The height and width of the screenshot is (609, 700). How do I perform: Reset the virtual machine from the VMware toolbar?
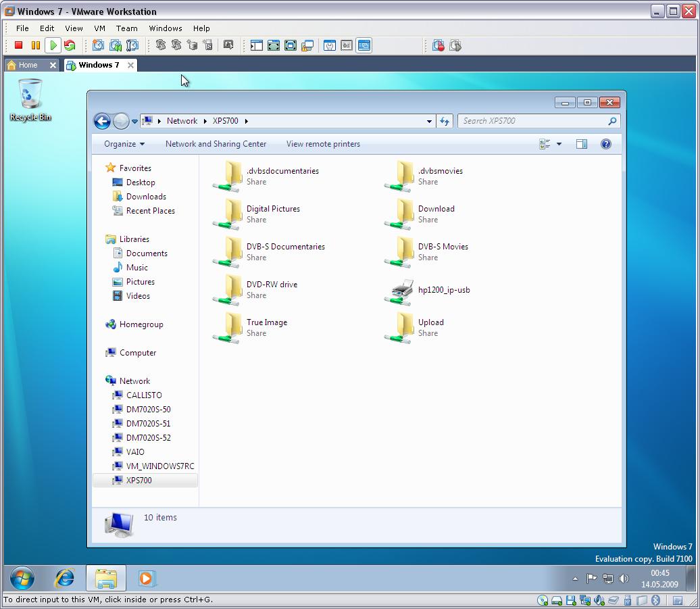tap(70, 45)
